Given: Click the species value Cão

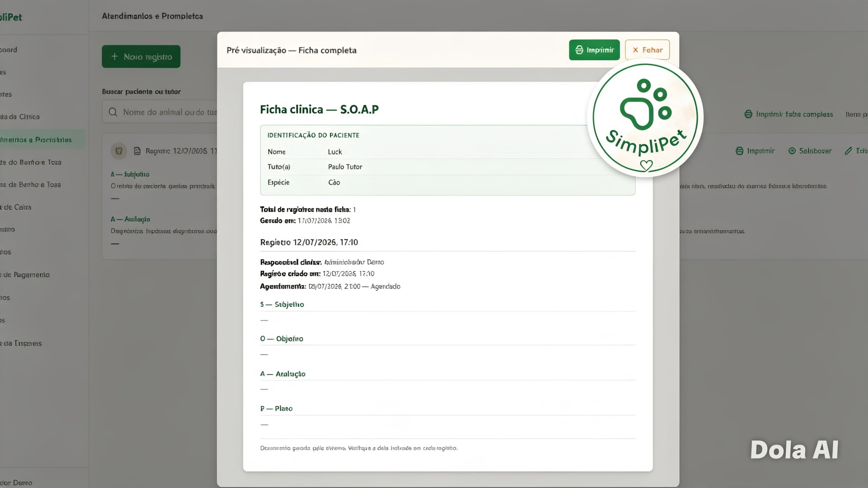Looking at the screenshot, I should 334,182.
